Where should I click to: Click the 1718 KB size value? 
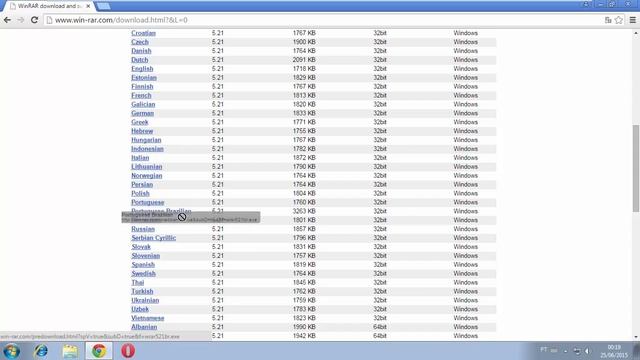304,69
